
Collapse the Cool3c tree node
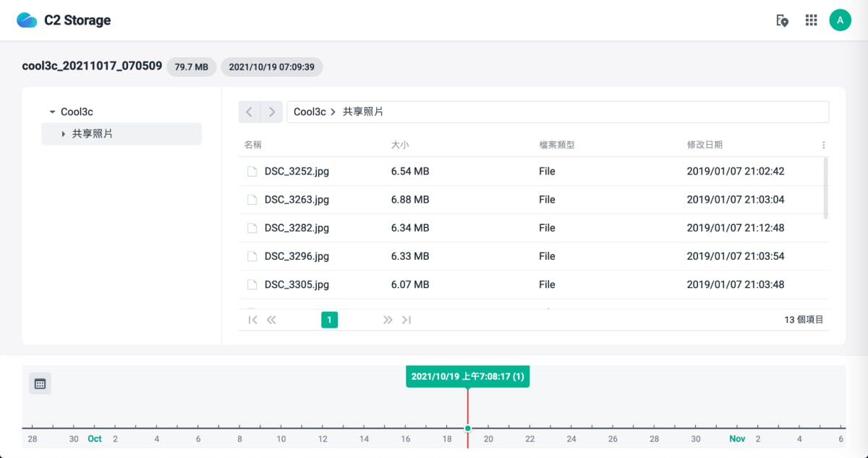(x=52, y=112)
